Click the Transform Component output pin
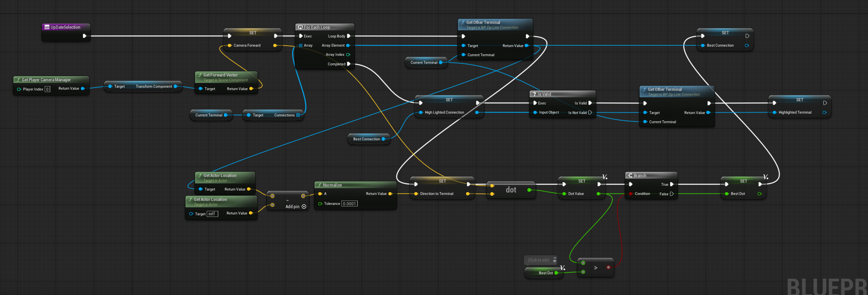The width and height of the screenshot is (868, 295). click(x=175, y=87)
